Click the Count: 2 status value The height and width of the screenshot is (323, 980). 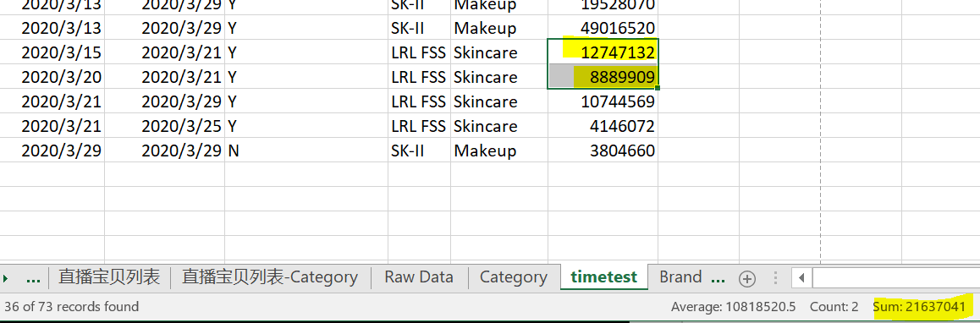click(834, 307)
